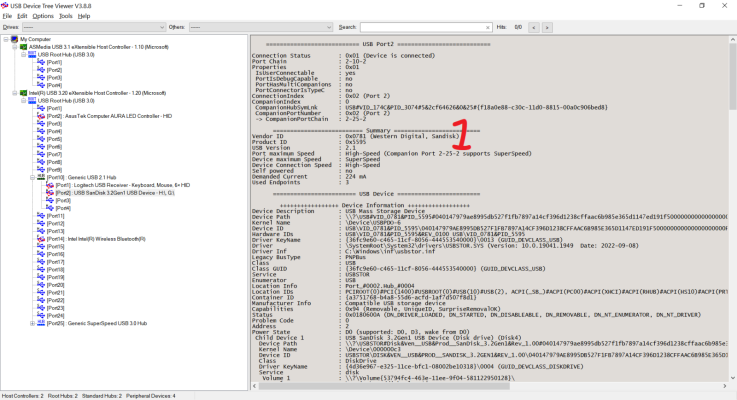Go to the previous search hit
The image size is (737, 400).
tap(533, 27)
